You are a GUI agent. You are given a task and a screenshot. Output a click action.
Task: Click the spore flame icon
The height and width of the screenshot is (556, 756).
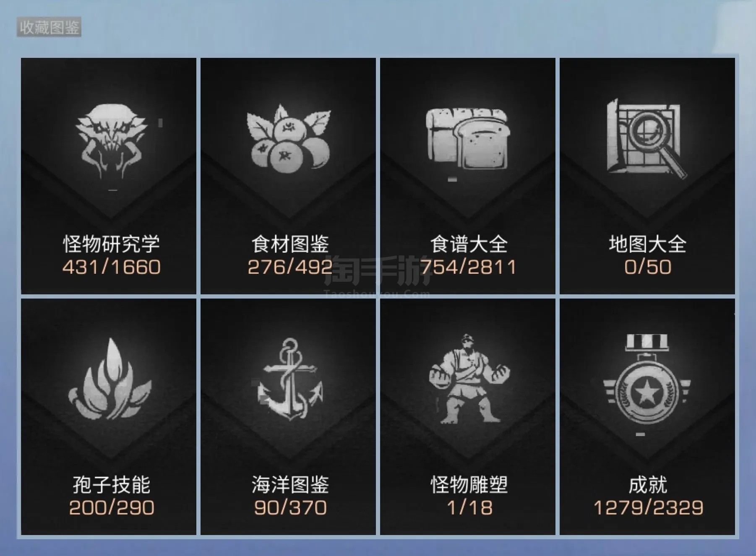pos(110,379)
